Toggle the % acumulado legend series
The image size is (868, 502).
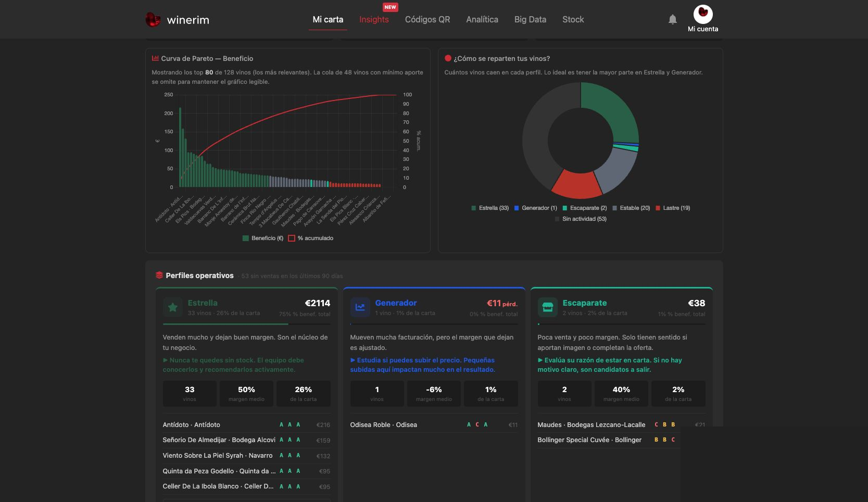coord(311,238)
